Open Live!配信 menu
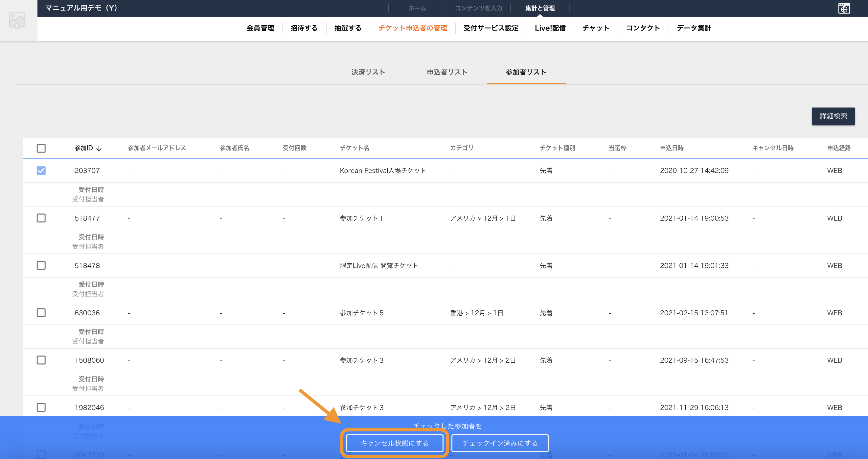 pyautogui.click(x=550, y=28)
